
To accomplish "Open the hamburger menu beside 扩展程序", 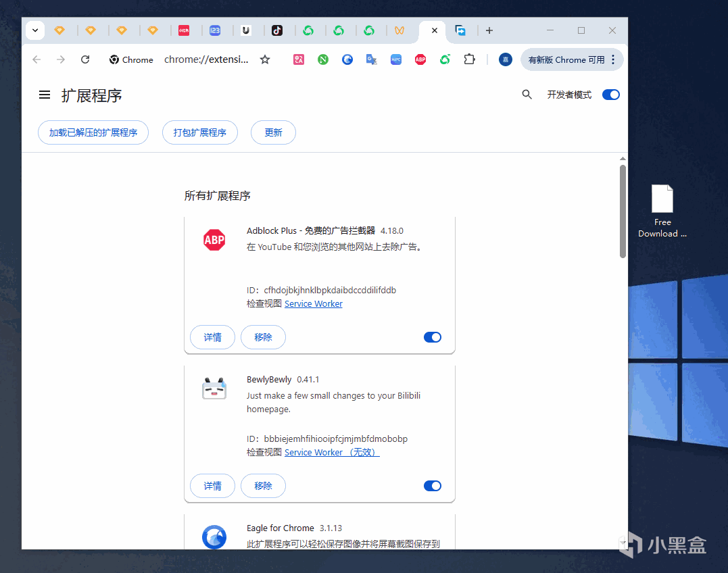I will point(45,95).
